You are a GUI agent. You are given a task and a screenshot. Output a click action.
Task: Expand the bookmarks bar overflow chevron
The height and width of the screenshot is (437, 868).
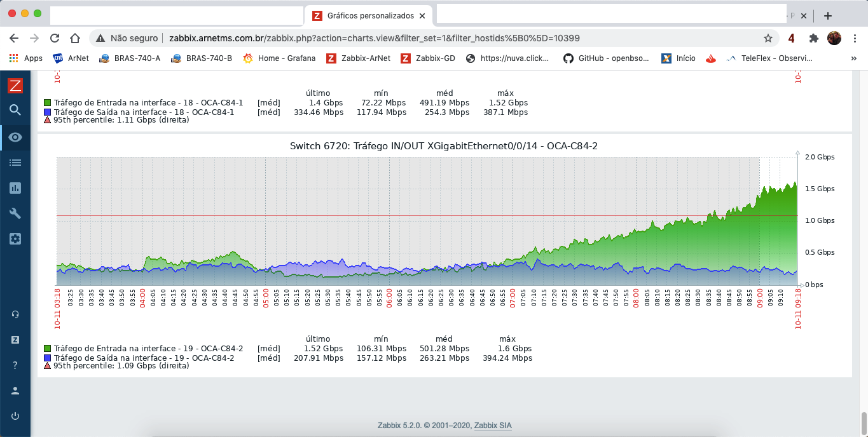click(x=853, y=58)
